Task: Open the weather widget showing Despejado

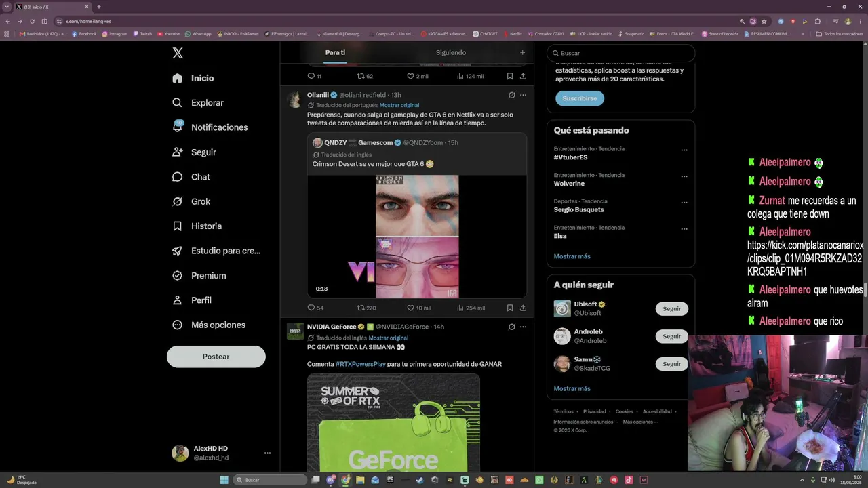Action: tap(21, 480)
